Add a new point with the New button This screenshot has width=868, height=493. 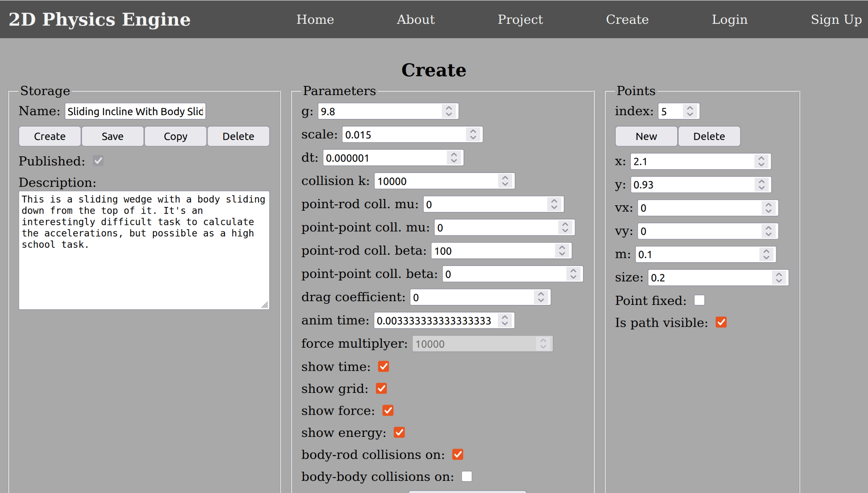[x=646, y=136]
